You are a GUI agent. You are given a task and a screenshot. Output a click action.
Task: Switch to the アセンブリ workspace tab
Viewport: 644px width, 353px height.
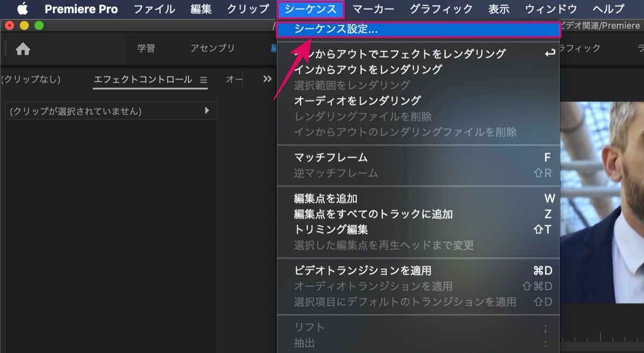[x=213, y=48]
